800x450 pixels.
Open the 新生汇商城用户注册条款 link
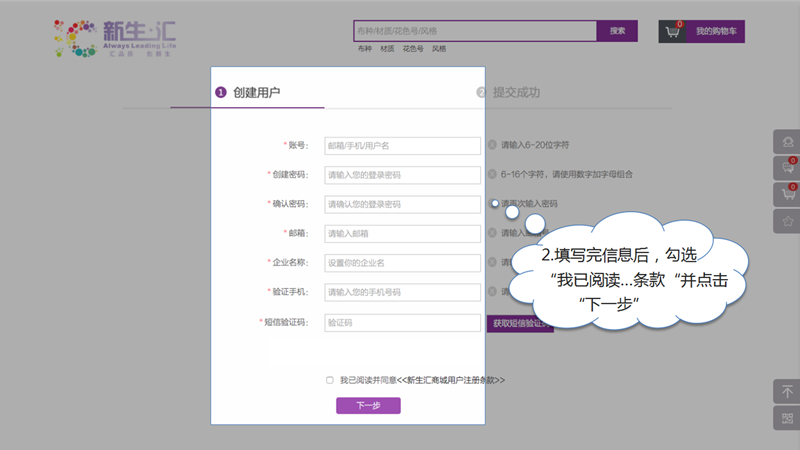(x=451, y=380)
